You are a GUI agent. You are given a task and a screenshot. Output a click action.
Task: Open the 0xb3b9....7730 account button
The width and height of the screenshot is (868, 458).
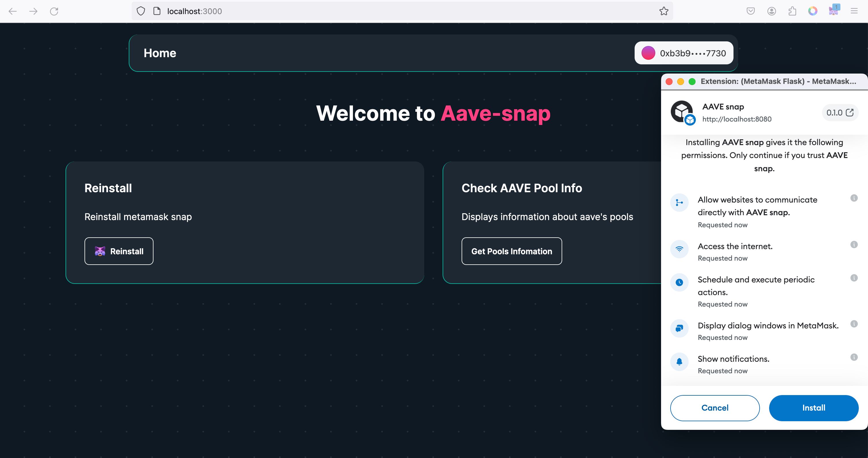coord(684,53)
